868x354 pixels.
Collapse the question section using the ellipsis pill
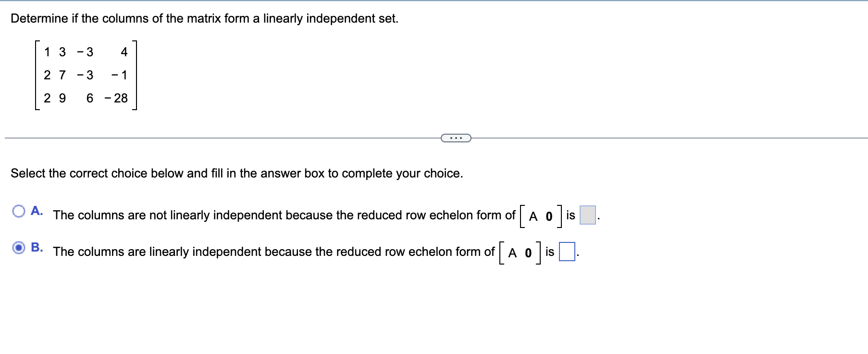click(456, 138)
